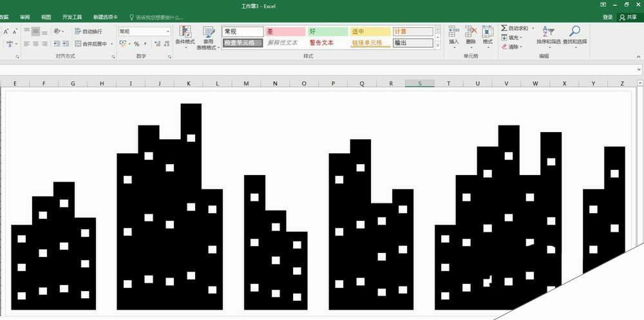Apply the 差 bad cell style
The height and width of the screenshot is (320, 644).
click(x=285, y=32)
